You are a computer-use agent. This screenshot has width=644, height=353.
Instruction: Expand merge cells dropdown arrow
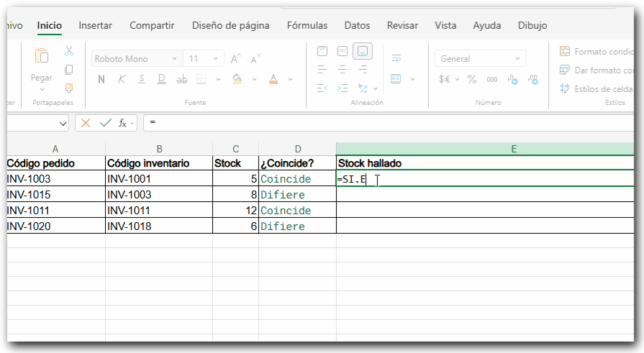tap(412, 79)
